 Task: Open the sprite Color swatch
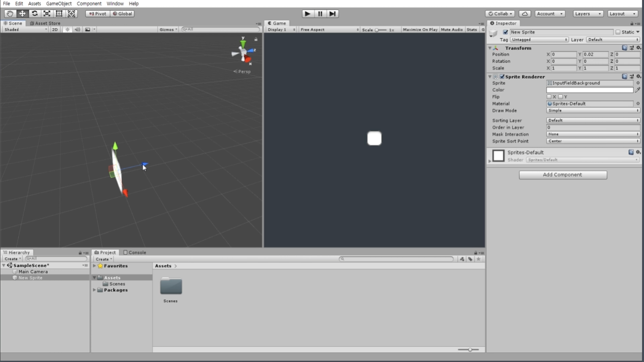coord(590,90)
